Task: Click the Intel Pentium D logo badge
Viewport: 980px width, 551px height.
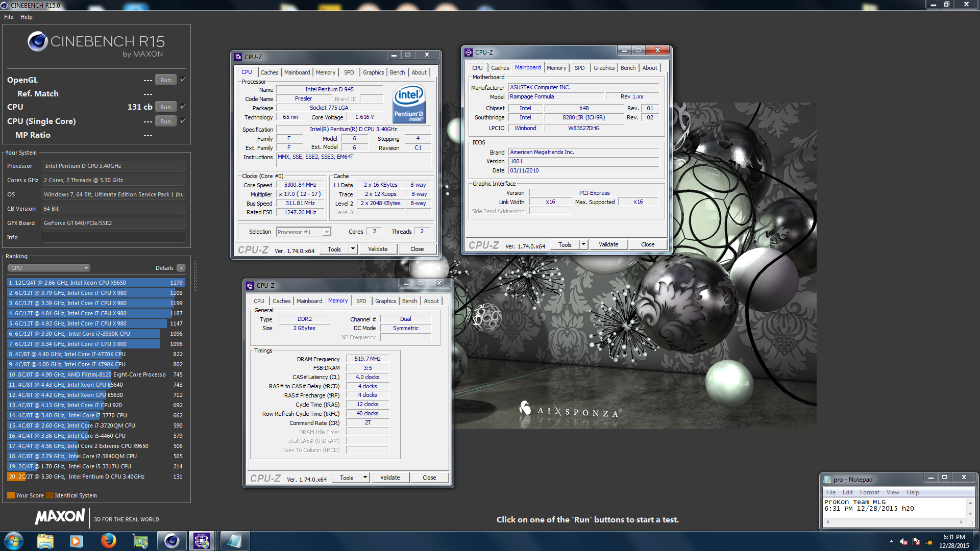Action: 409,104
